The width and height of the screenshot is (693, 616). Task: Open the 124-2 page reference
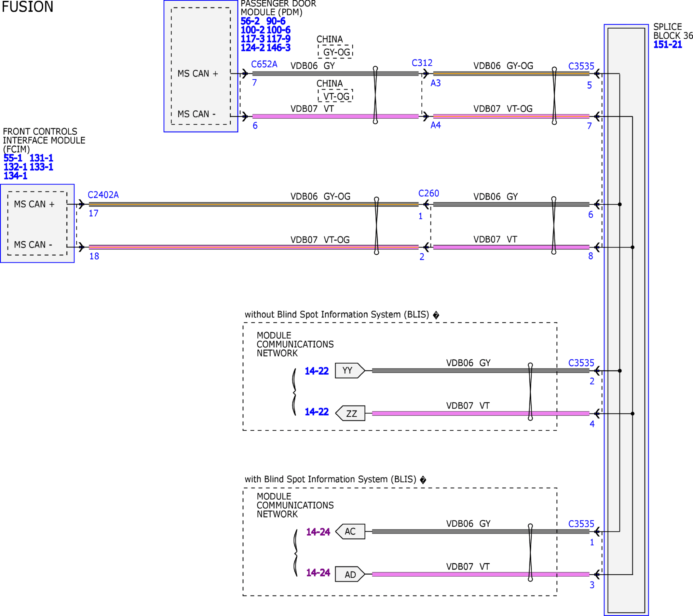pyautogui.click(x=252, y=48)
